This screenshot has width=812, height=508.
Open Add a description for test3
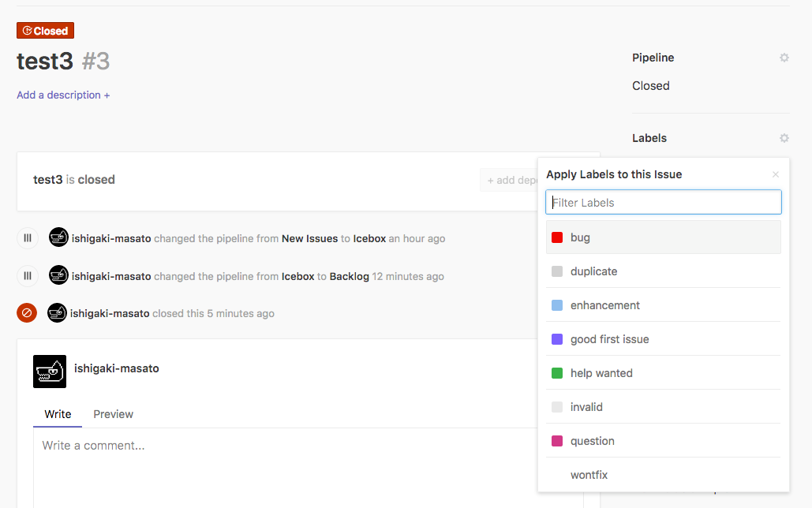pos(62,94)
